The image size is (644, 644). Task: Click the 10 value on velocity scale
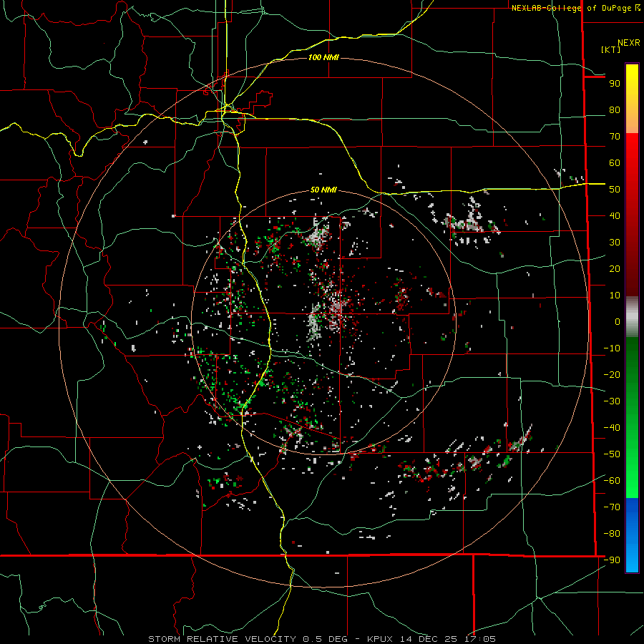pyautogui.click(x=615, y=296)
